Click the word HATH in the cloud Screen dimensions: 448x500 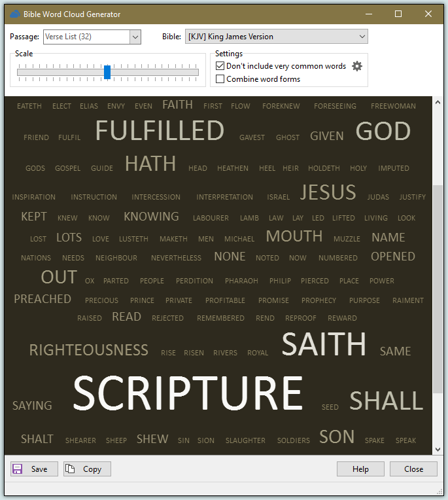pos(150,164)
